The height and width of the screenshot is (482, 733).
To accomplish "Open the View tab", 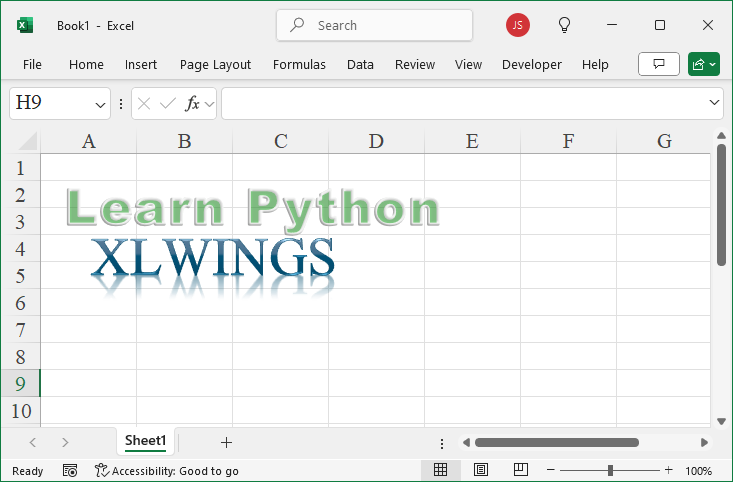I will pyautogui.click(x=468, y=65).
